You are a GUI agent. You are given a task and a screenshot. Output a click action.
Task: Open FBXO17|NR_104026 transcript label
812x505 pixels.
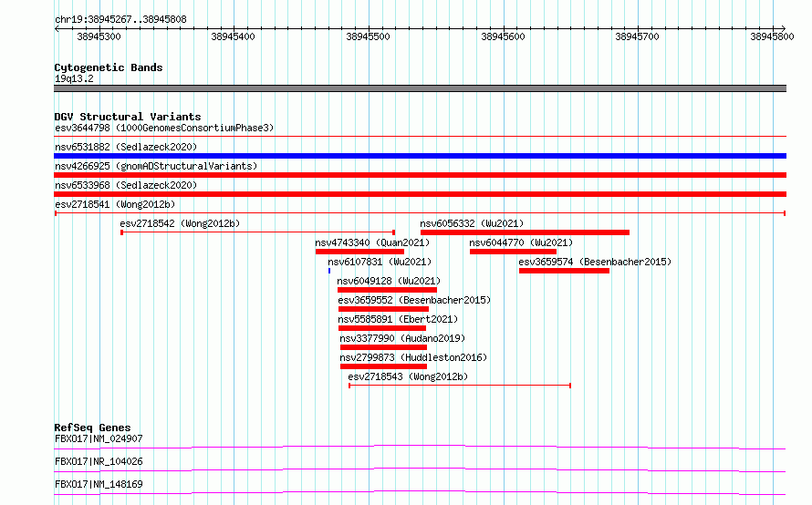pyautogui.click(x=99, y=461)
